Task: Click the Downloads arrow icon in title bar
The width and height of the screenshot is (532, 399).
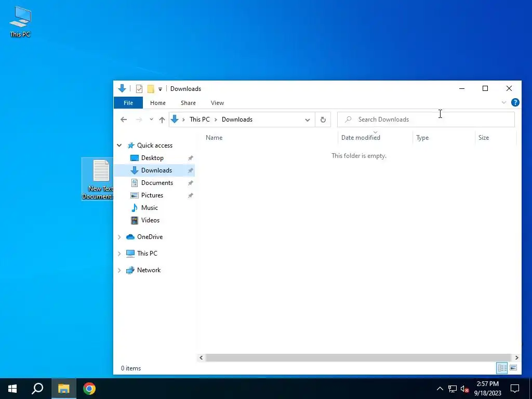Action: tap(122, 88)
